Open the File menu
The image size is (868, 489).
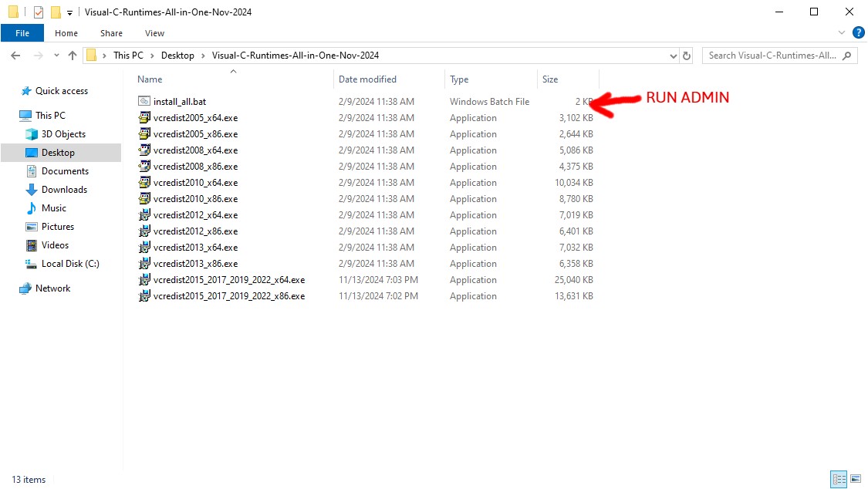click(x=22, y=33)
